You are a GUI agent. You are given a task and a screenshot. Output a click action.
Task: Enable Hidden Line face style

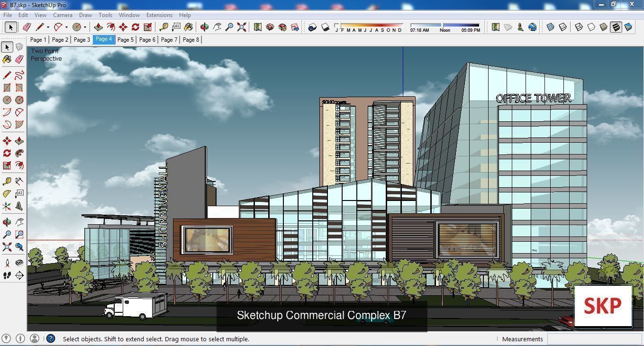(591, 27)
